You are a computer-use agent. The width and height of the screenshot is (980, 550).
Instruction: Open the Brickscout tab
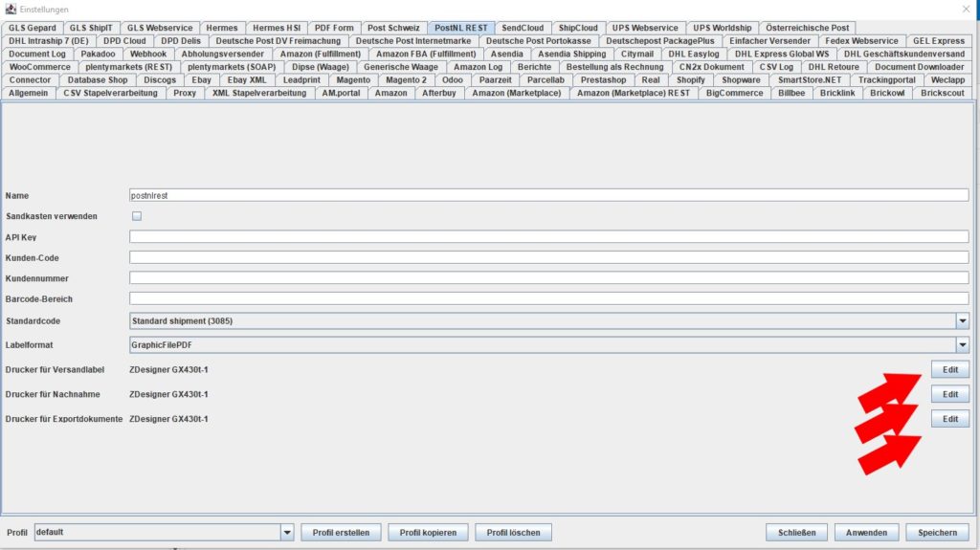943,93
